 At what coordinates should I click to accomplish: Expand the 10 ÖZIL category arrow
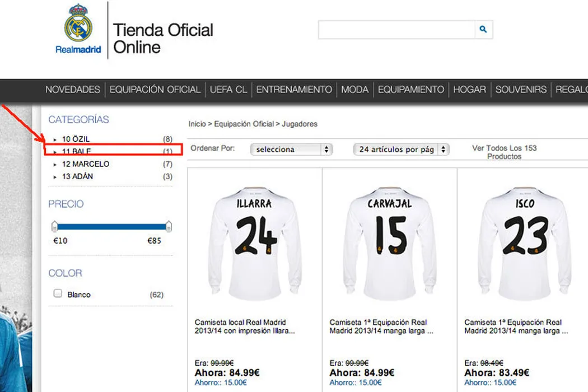pos(55,139)
